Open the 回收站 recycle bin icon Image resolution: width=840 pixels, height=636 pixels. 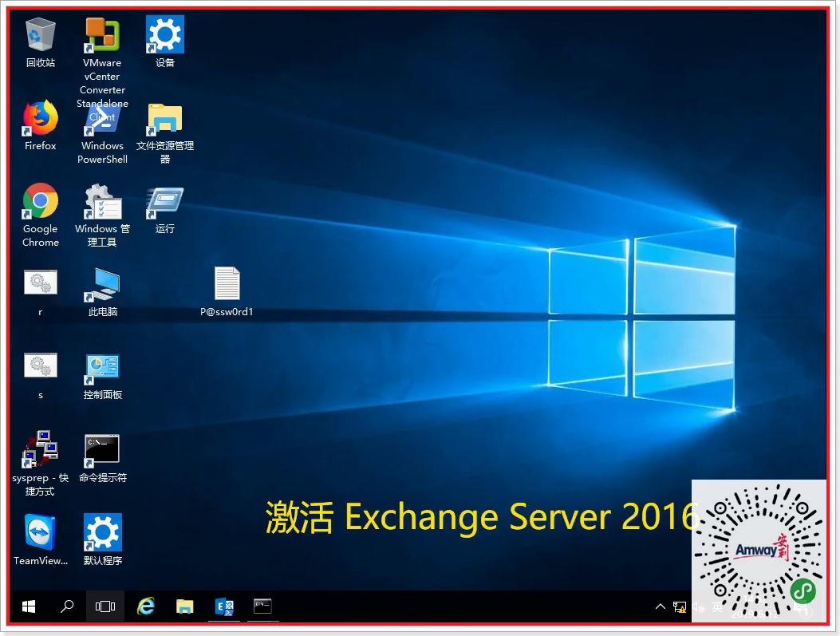(x=40, y=43)
